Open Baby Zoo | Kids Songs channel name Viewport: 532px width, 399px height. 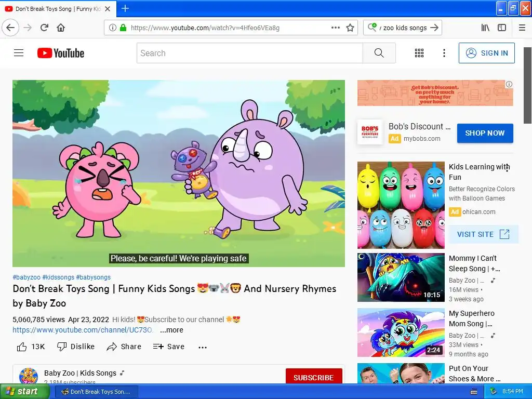pos(80,373)
